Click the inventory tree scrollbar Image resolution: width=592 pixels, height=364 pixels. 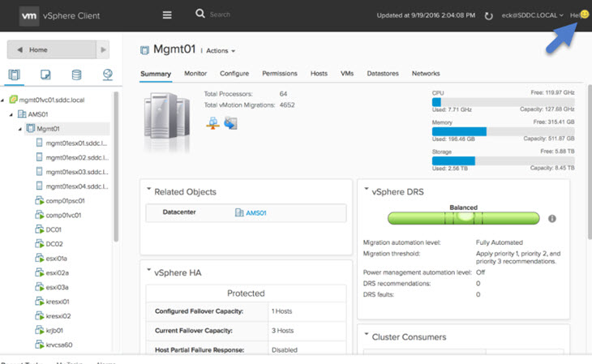coord(116,166)
